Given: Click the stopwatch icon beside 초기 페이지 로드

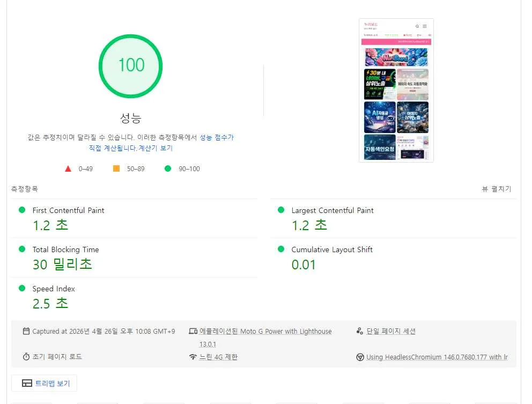Looking at the screenshot, I should point(26,357).
